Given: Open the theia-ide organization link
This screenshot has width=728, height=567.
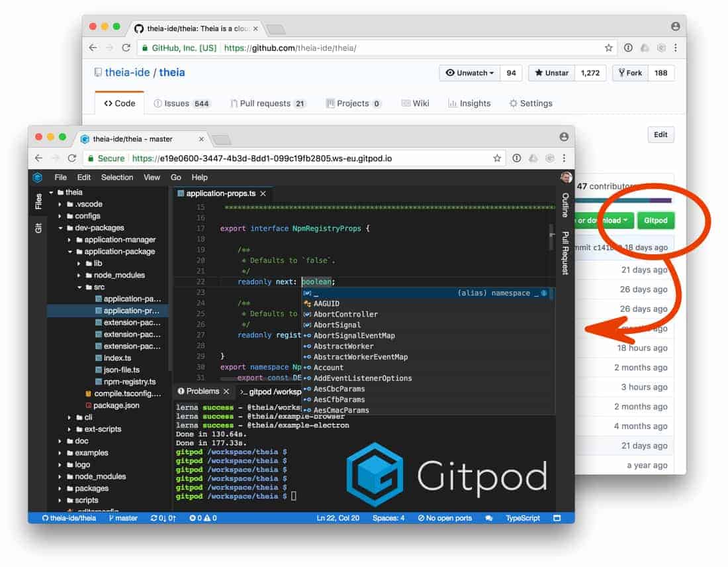Looking at the screenshot, I should click(127, 72).
